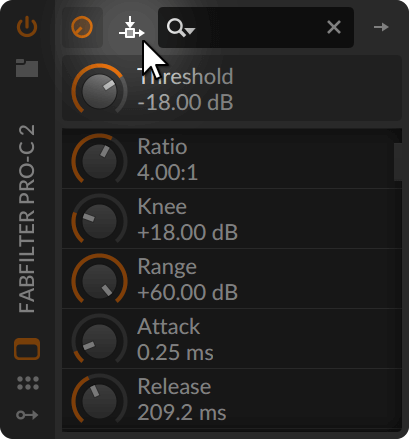This screenshot has height=439, width=409.
Task: Select the Range +60.00 dB row
Action: click(232, 279)
